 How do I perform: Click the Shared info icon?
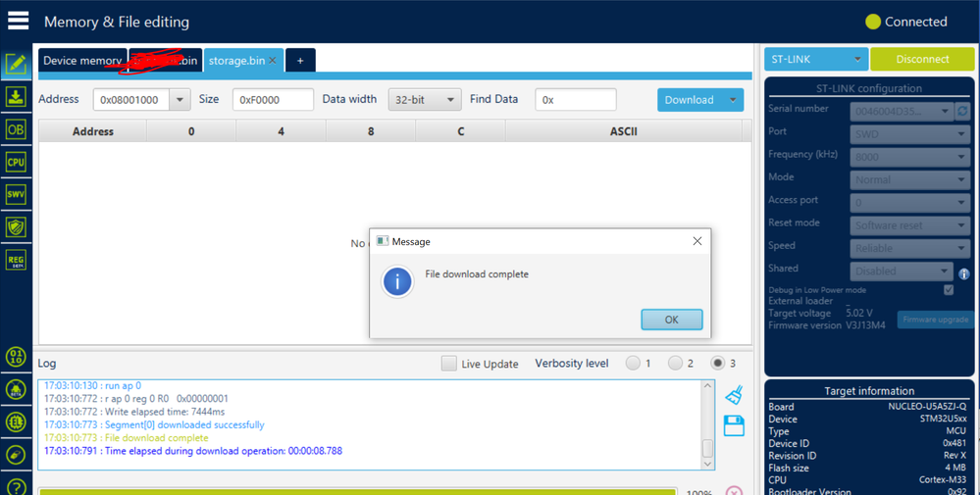tap(963, 273)
